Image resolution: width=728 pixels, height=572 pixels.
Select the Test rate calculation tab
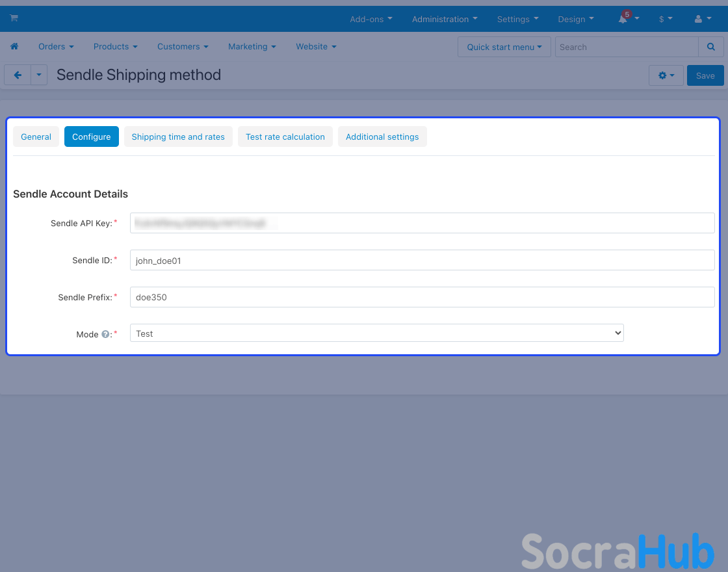point(285,136)
